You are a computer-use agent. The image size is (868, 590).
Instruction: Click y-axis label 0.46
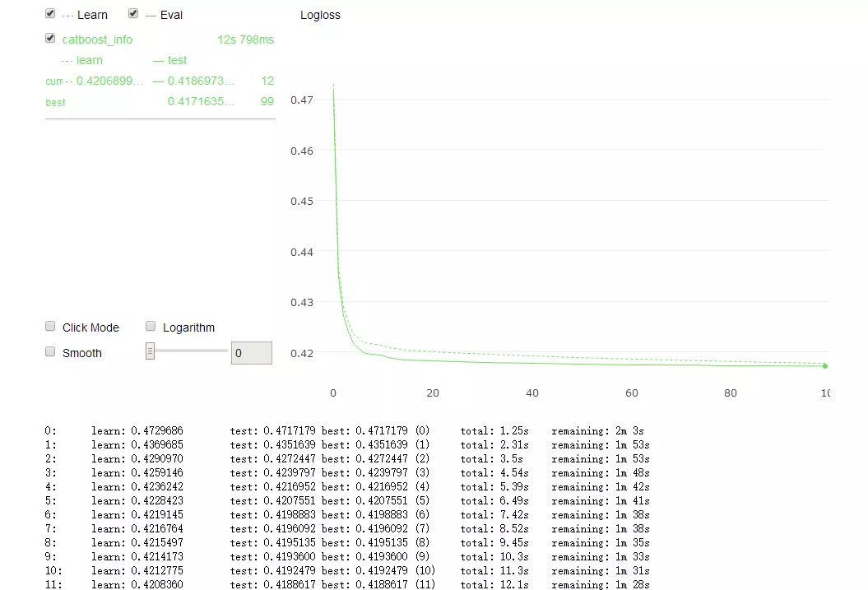pyautogui.click(x=302, y=151)
